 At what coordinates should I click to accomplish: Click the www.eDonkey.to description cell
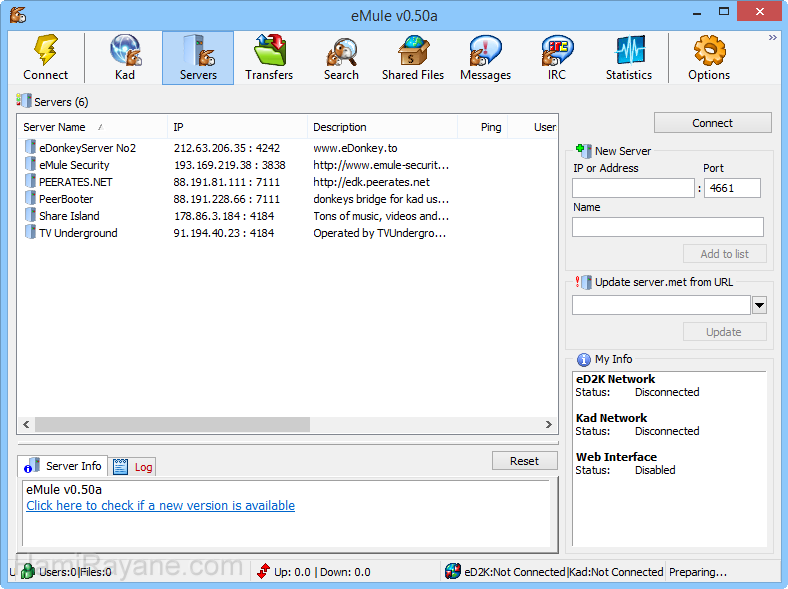tap(355, 148)
